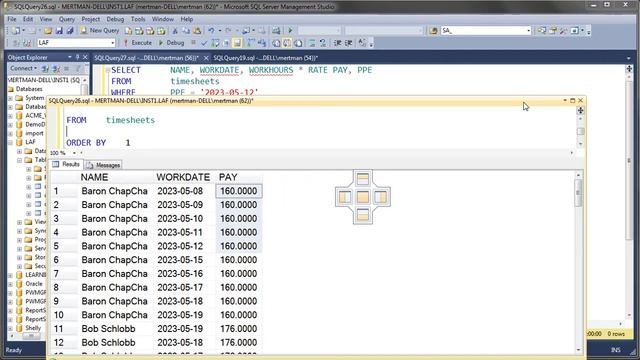Click the Undo arrow icon
Screen dimensions: 640x360
point(211,31)
